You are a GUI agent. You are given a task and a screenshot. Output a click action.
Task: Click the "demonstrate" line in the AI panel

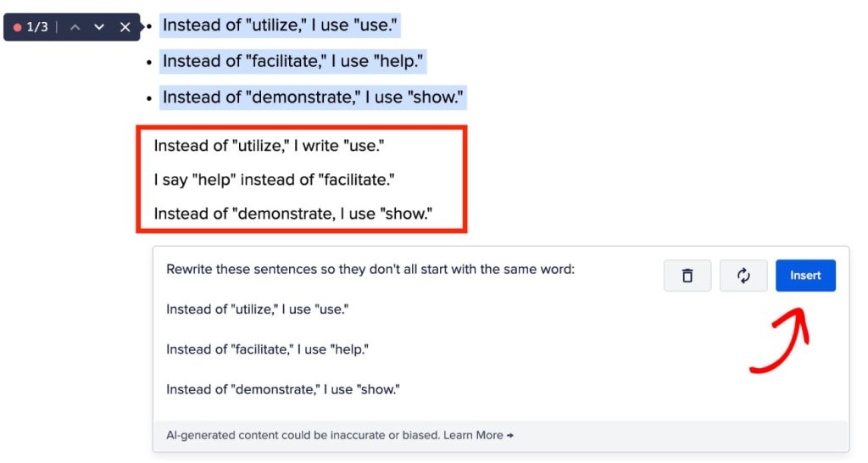point(282,389)
